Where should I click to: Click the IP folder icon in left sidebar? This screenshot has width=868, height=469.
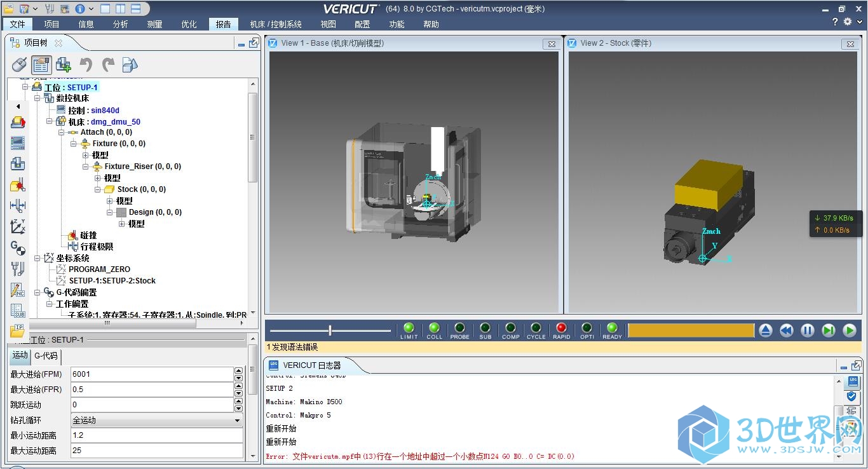click(x=18, y=330)
